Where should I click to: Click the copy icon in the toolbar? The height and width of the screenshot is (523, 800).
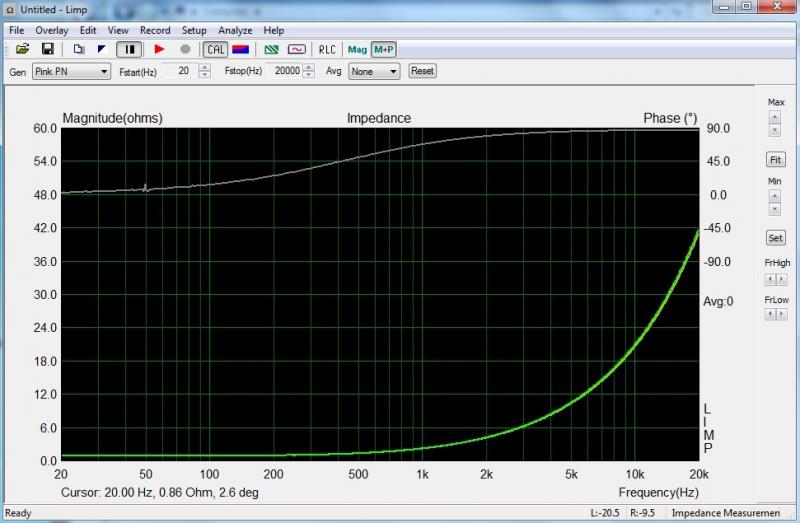(x=79, y=49)
